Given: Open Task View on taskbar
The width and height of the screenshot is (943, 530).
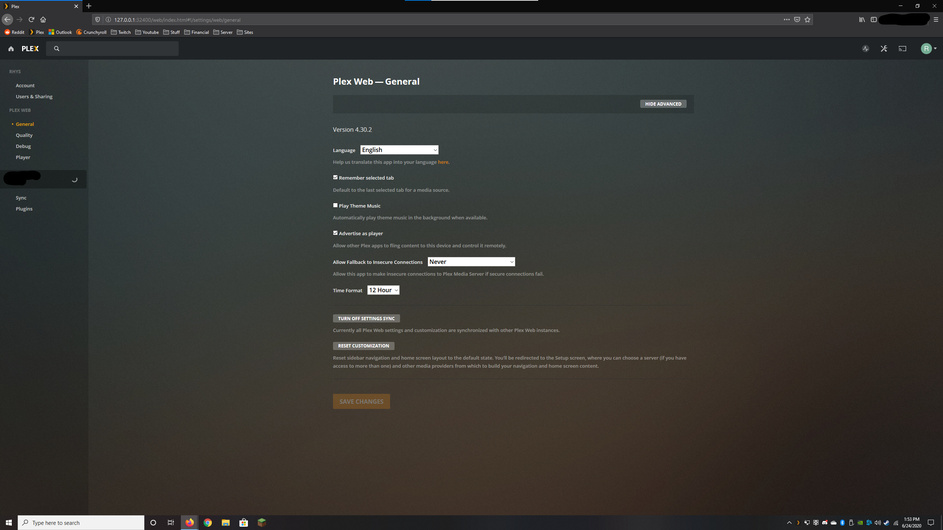Looking at the screenshot, I should pos(171,523).
